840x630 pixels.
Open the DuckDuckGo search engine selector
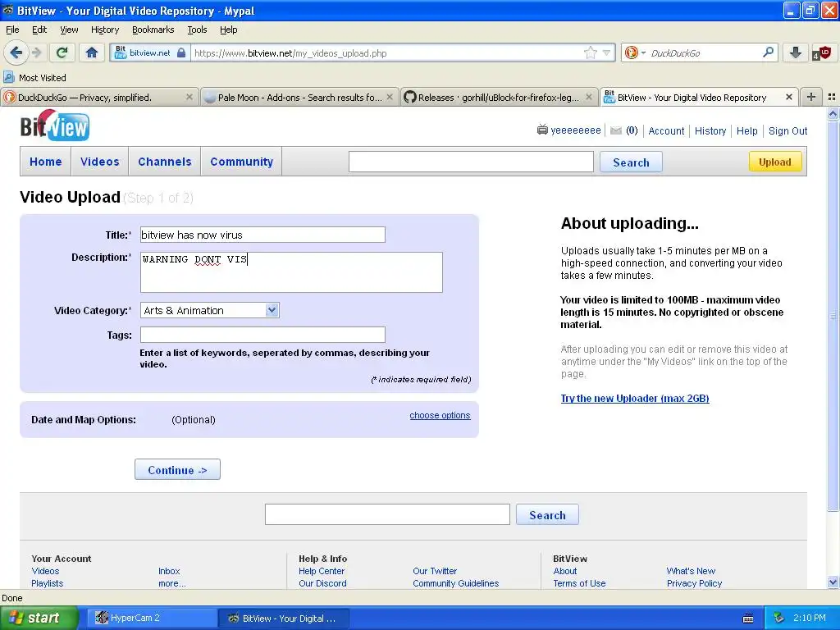[x=635, y=52]
